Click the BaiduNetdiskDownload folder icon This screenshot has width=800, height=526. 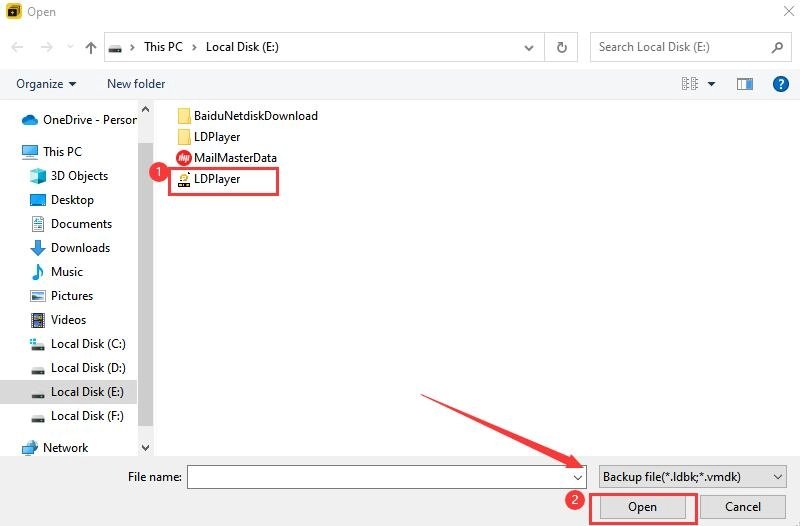[x=184, y=116]
